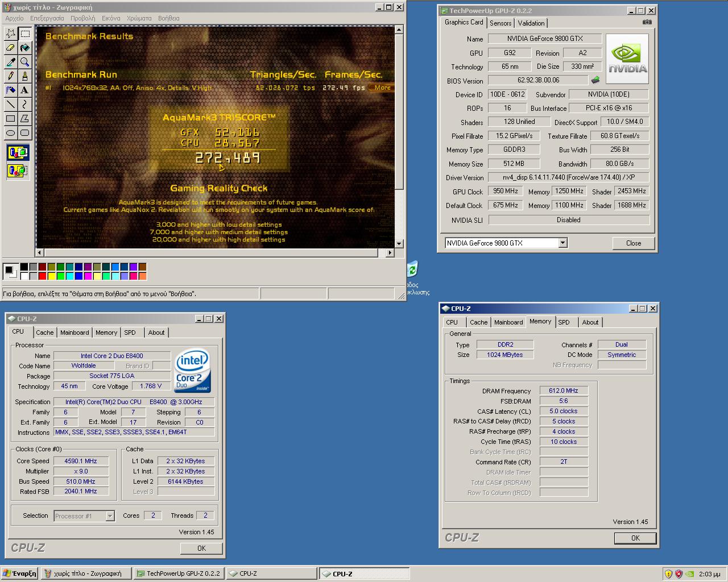The height and width of the screenshot is (582, 728).
Task: Select the straight Line tool
Action: [11, 105]
